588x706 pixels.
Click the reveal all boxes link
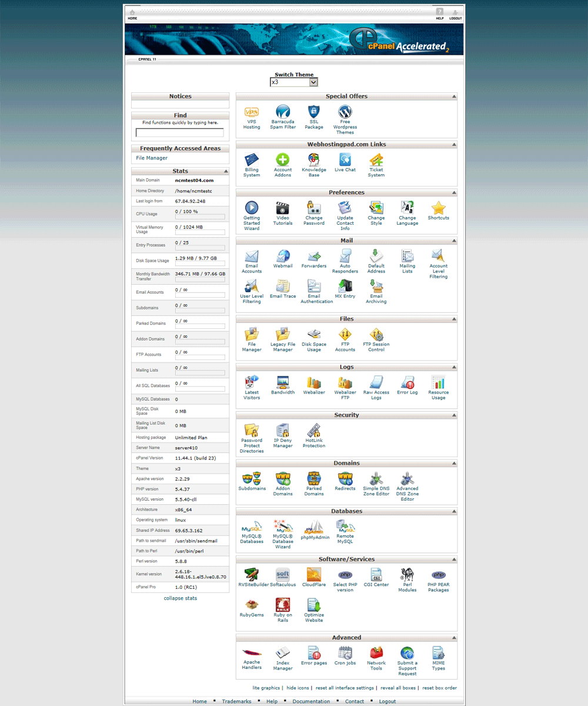point(398,688)
